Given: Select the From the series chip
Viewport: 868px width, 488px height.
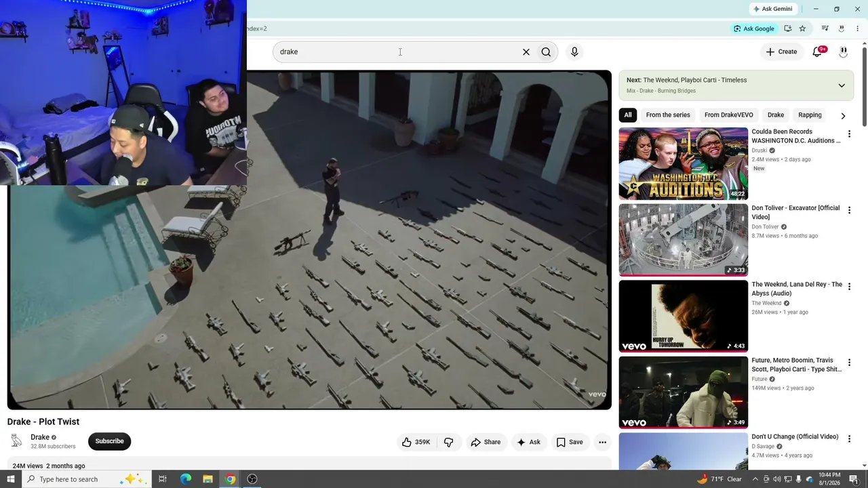Looking at the screenshot, I should (668, 115).
